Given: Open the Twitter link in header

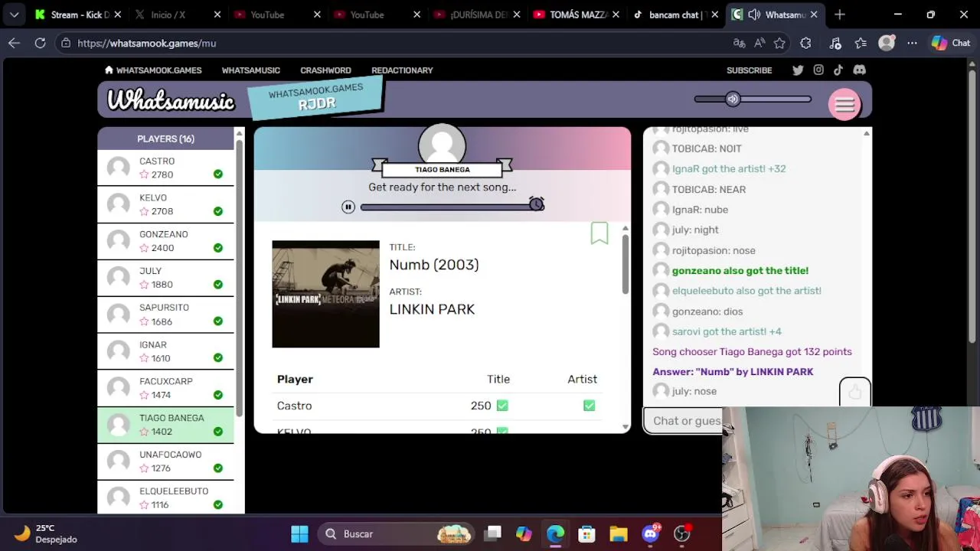Looking at the screenshot, I should click(798, 70).
